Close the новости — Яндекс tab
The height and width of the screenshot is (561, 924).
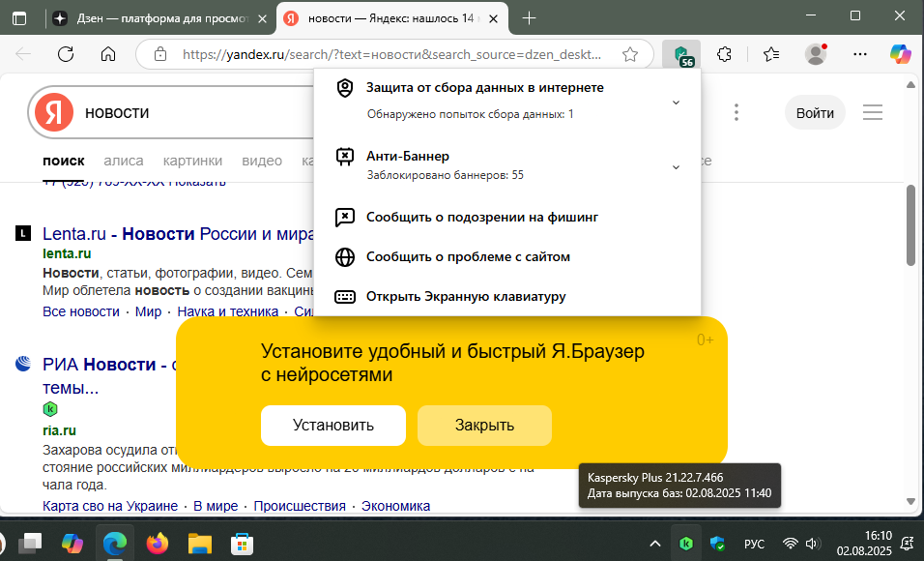click(x=494, y=19)
